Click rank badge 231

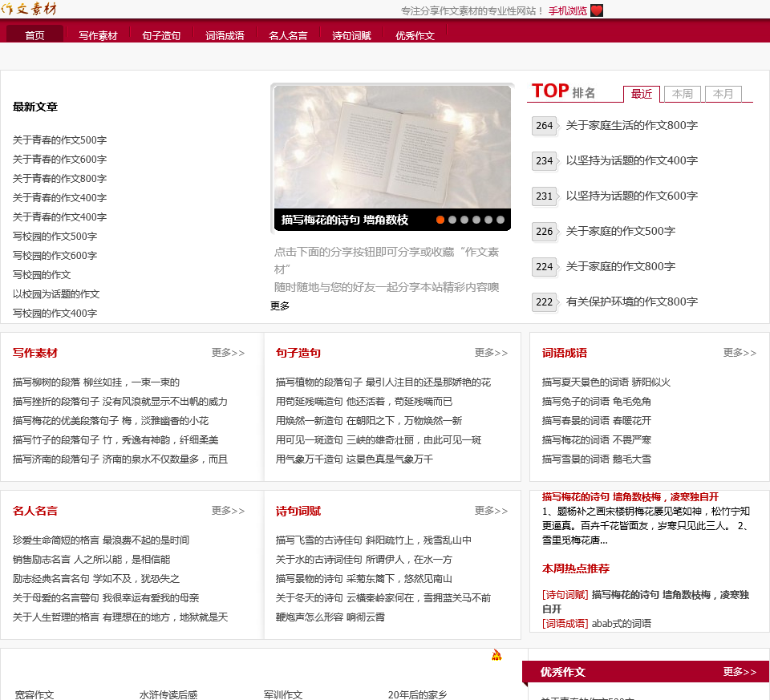click(x=545, y=196)
